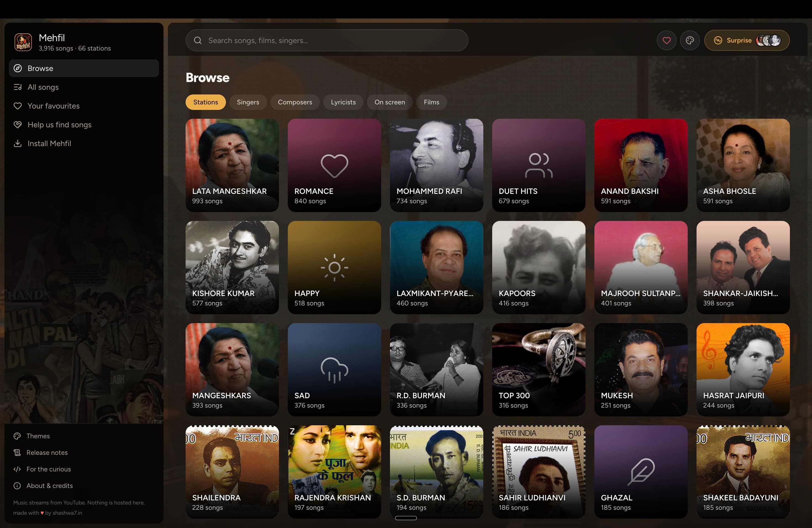Click the code icon beside For the curious
The image size is (812, 528).
(x=17, y=469)
